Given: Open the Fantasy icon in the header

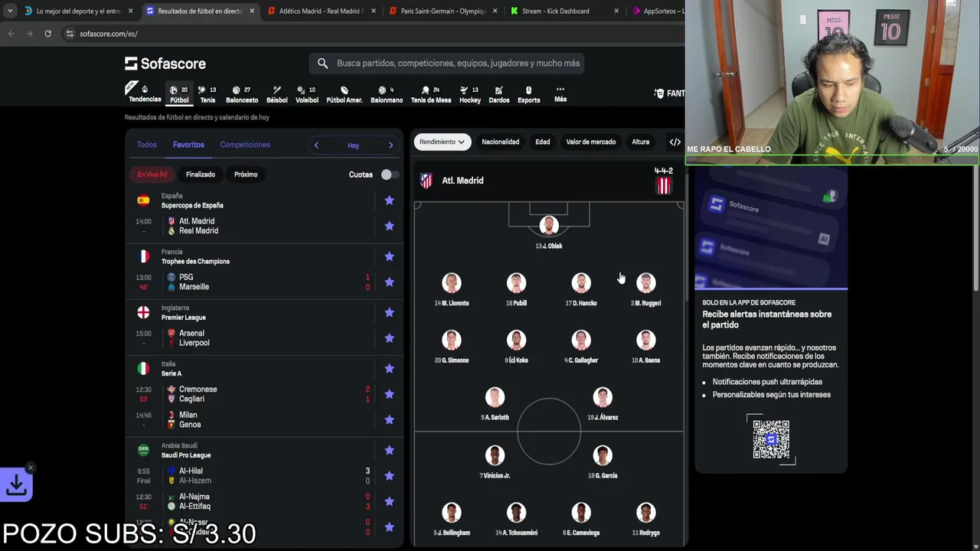Looking at the screenshot, I should (x=660, y=93).
